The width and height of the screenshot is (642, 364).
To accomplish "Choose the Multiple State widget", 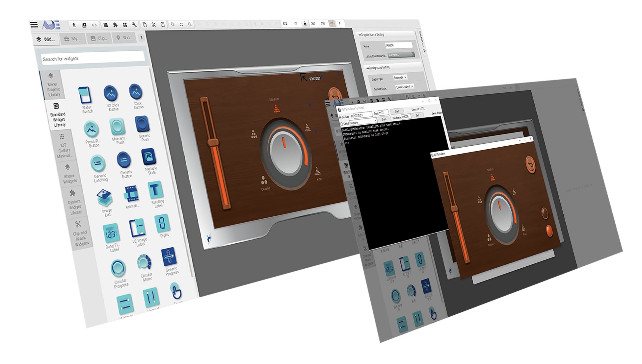I will 148,157.
